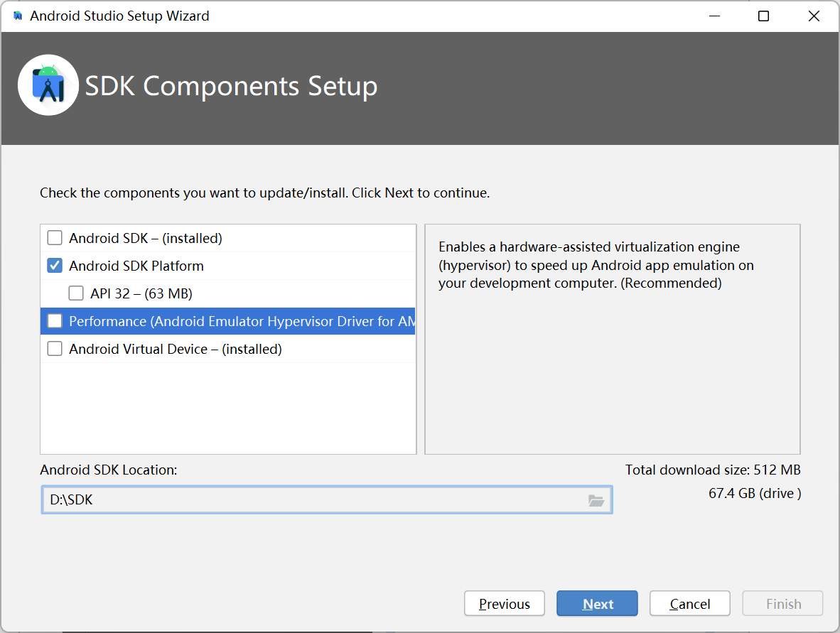Select the Android SDK Platform row

point(228,266)
